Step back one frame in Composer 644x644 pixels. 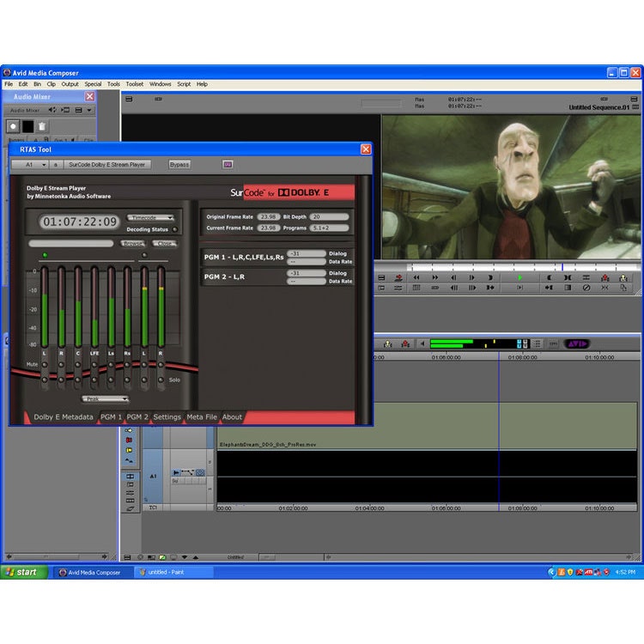point(453,278)
